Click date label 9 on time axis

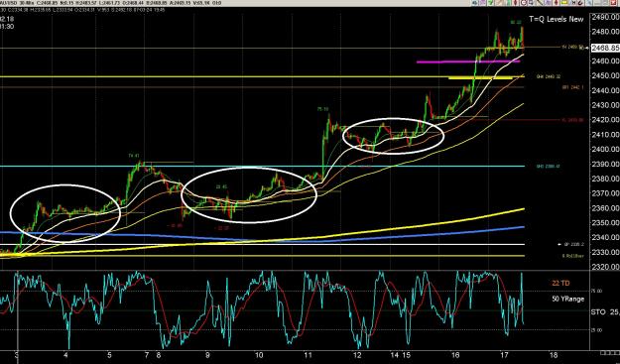tap(207, 355)
